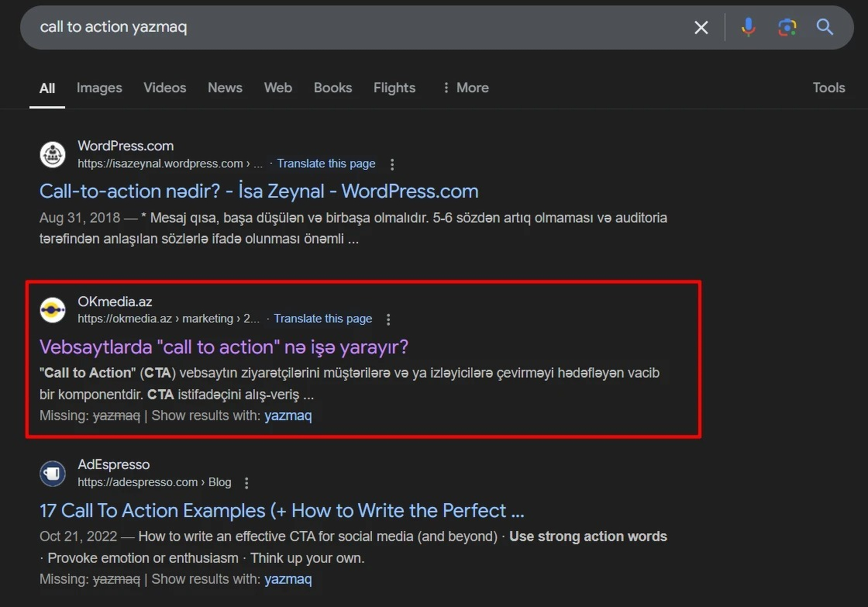The height and width of the screenshot is (607, 868).
Task: Open the Tools search options
Action: (828, 88)
